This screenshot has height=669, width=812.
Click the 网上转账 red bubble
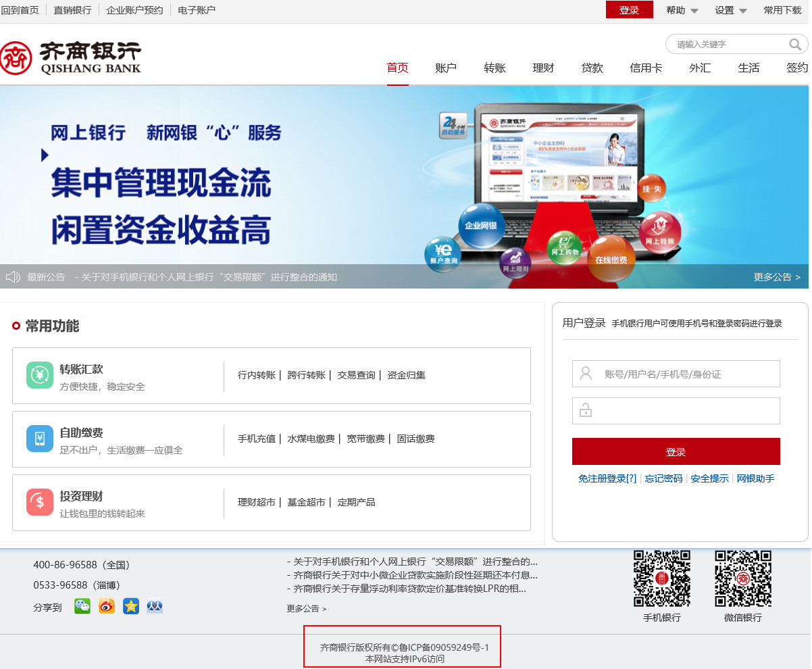660,232
